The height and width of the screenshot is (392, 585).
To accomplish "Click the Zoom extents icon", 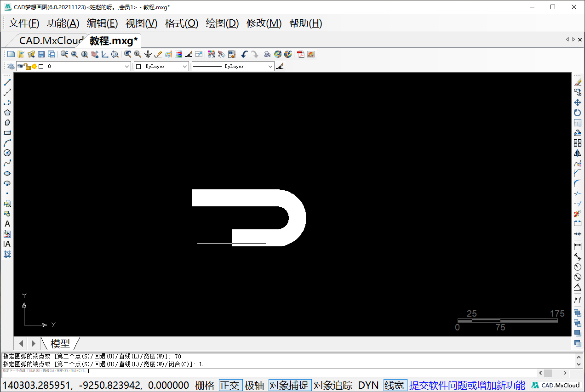I will (x=85, y=54).
